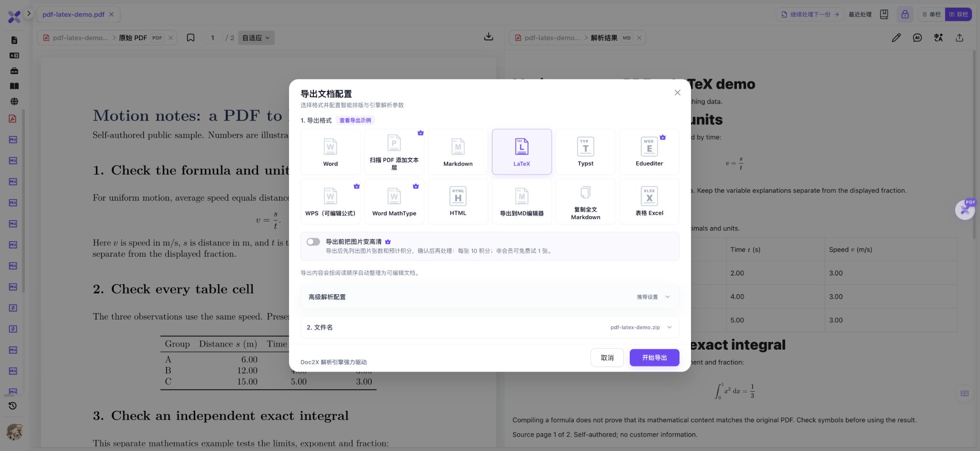Select export to MD editor option

[x=522, y=201]
